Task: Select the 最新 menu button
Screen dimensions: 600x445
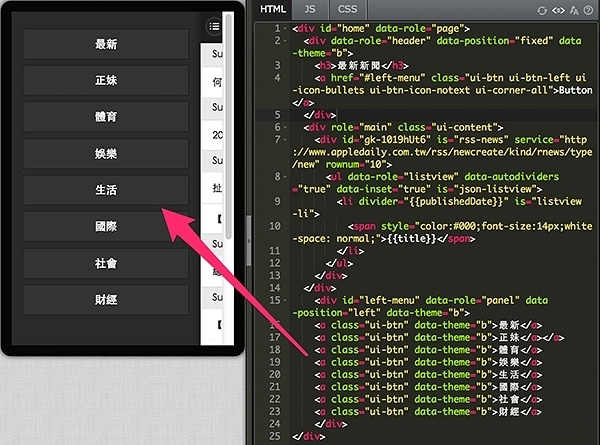Action: 105,44
